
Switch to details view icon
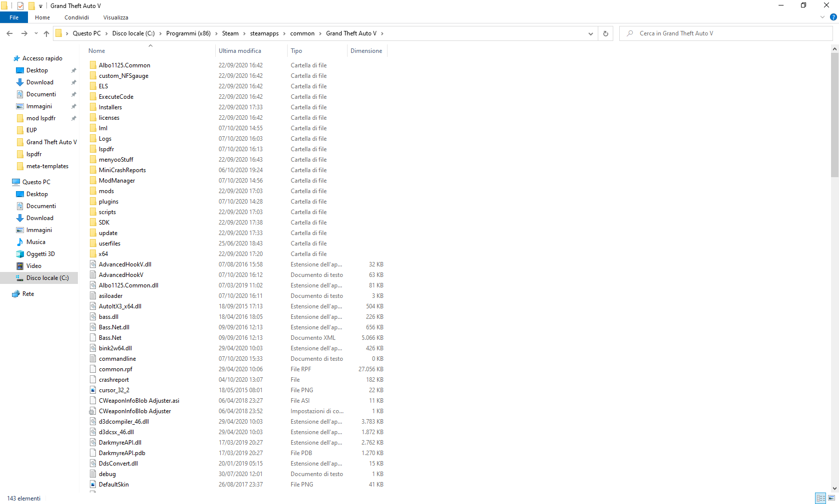[x=821, y=498]
